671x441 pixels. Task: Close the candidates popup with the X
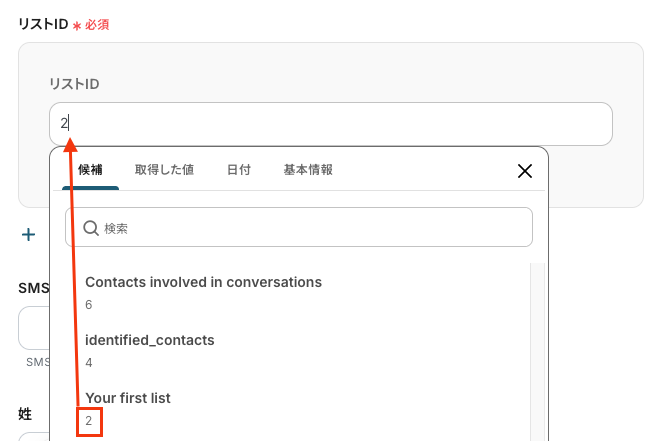[x=524, y=171]
